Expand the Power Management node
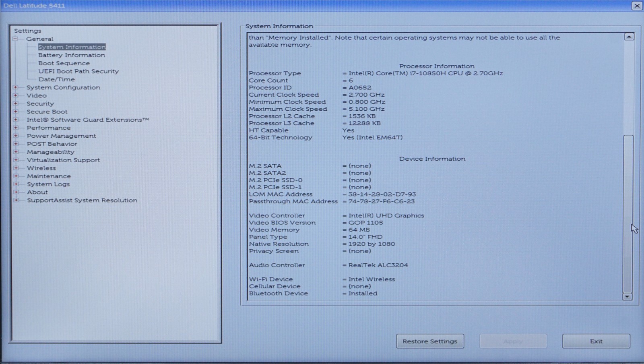Image resolution: width=644 pixels, height=364 pixels. click(x=15, y=136)
